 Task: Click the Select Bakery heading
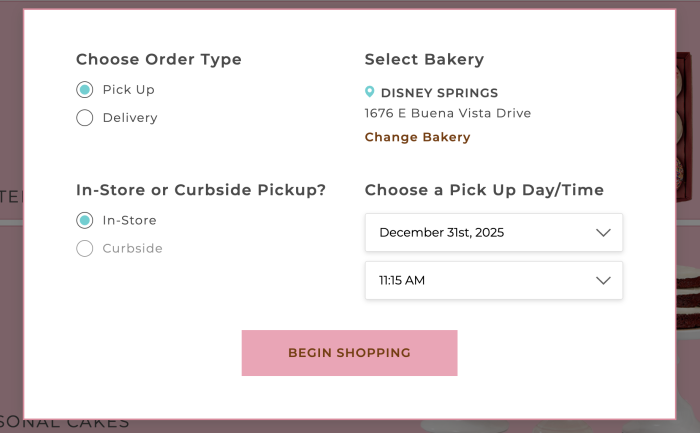point(424,59)
